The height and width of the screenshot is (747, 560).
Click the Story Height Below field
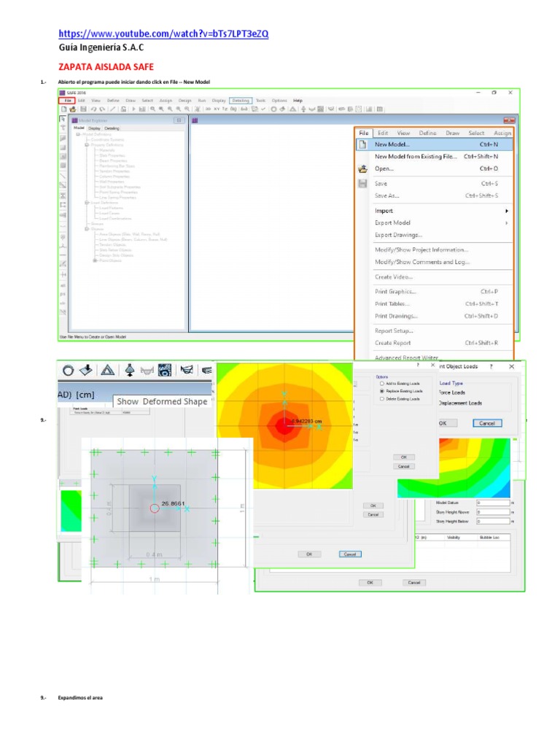(x=494, y=521)
